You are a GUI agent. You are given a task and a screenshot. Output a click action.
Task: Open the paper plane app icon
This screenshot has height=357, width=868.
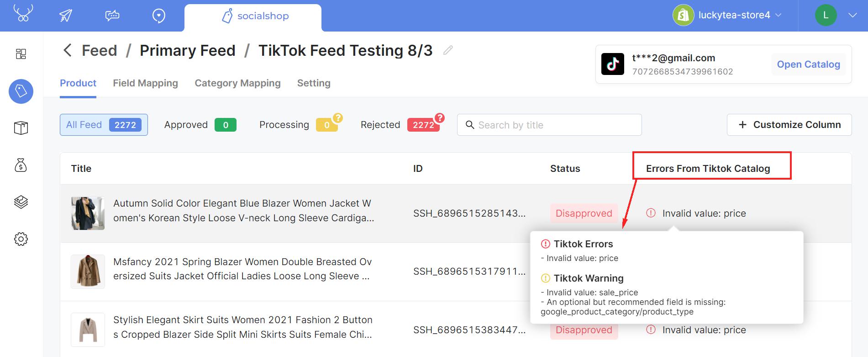[66, 16]
